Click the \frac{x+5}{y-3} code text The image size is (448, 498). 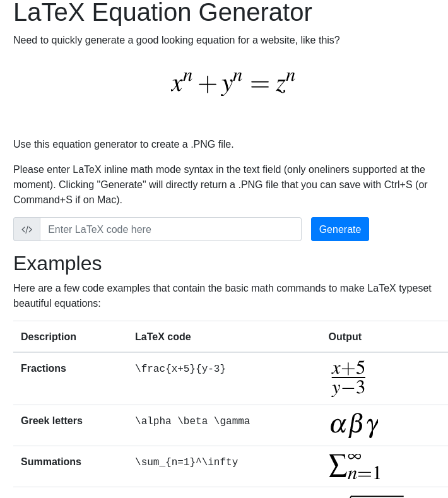coord(180,369)
